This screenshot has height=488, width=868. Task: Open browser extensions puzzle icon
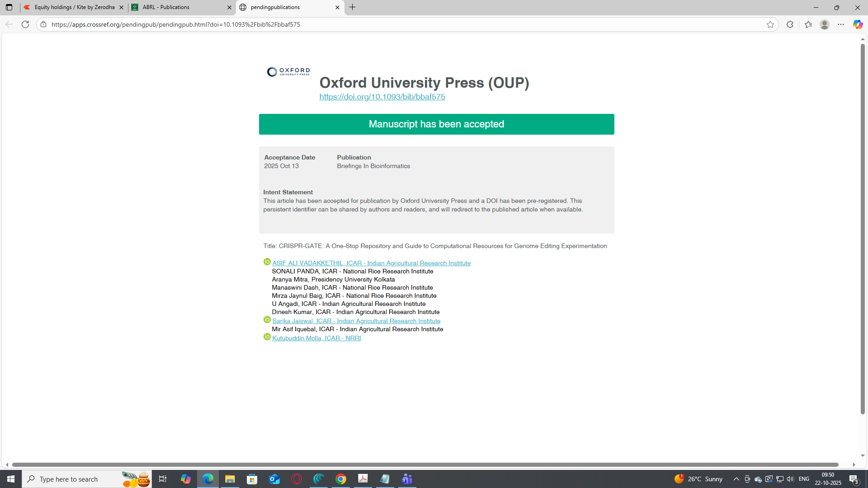(x=790, y=24)
